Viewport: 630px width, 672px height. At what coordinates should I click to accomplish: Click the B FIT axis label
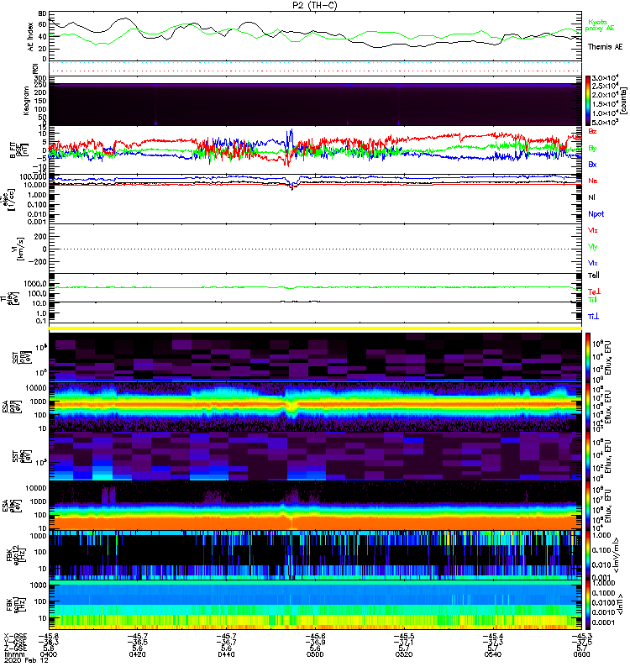(18, 150)
